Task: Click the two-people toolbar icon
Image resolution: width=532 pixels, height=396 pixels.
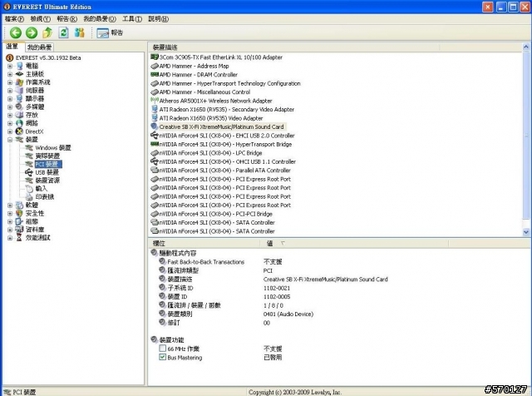Action: [80, 33]
